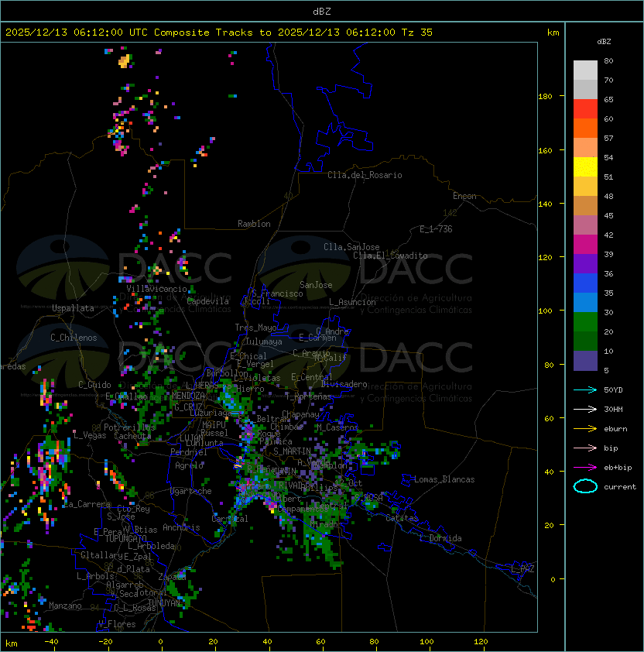Click the S_Francisco place label
644x652 pixels.
[x=277, y=293]
